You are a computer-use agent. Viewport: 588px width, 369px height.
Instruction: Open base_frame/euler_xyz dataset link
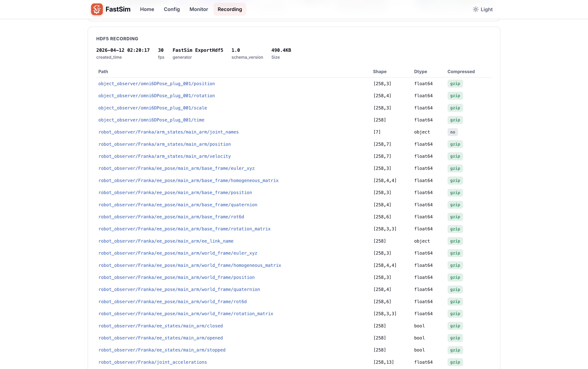(177, 168)
